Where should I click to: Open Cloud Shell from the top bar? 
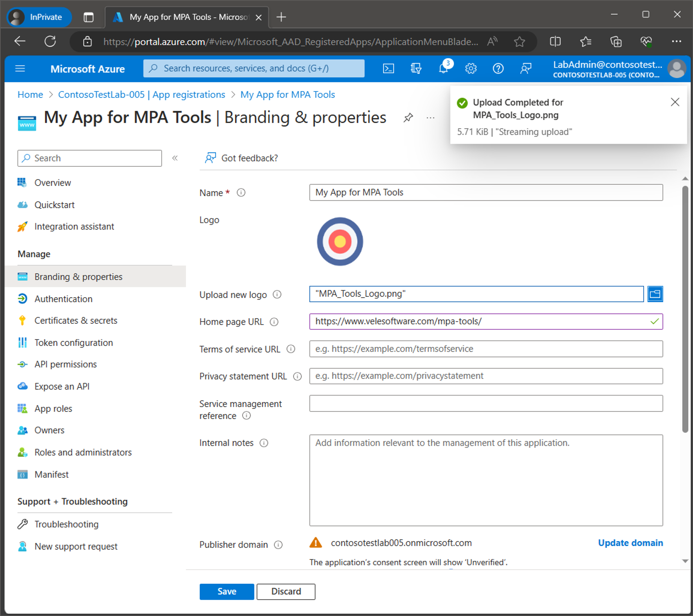[388, 69]
